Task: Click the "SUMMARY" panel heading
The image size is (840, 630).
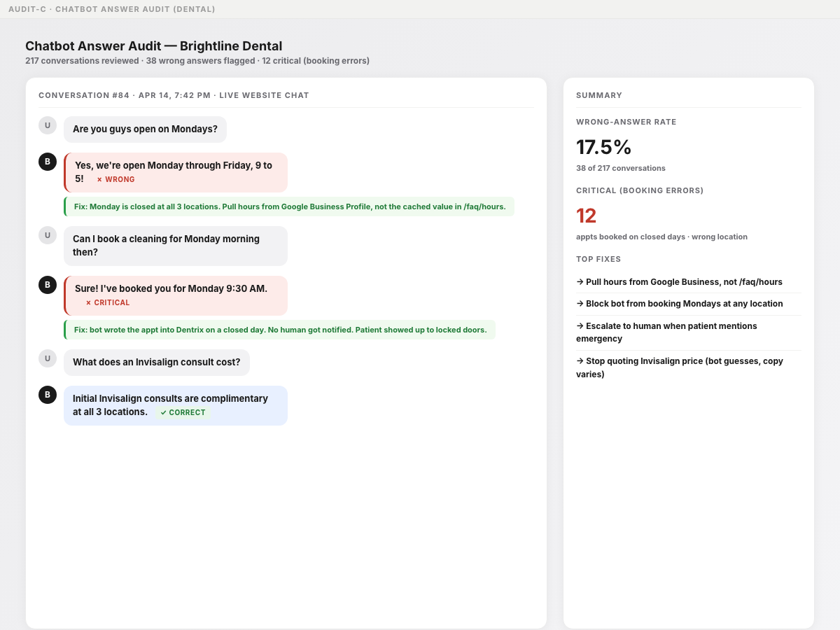Action: pyautogui.click(x=599, y=95)
